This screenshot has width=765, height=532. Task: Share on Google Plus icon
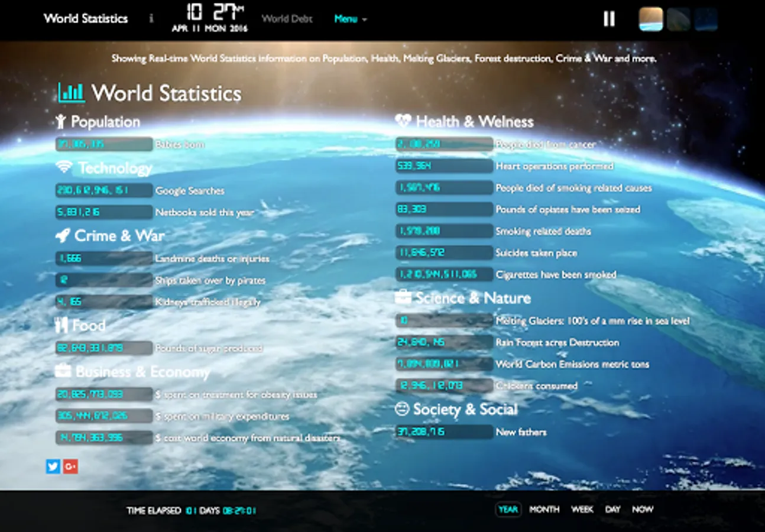70,466
